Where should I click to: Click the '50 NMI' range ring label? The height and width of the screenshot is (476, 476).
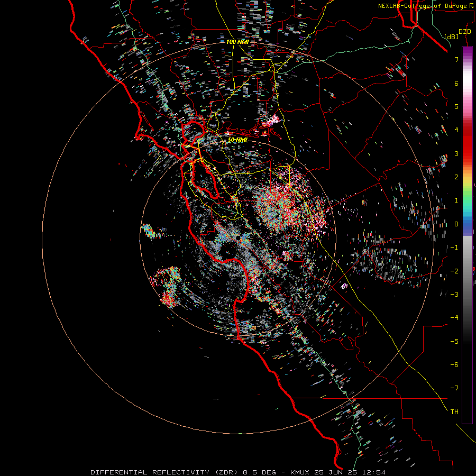237,140
